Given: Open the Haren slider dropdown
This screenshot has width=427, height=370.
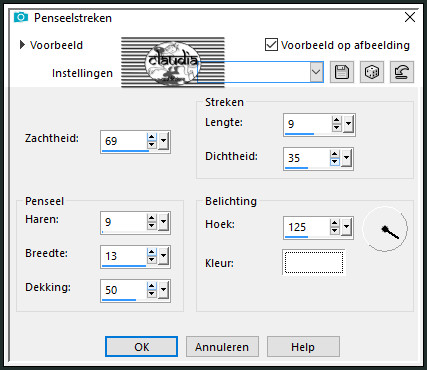Looking at the screenshot, I should pyautogui.click(x=163, y=222).
